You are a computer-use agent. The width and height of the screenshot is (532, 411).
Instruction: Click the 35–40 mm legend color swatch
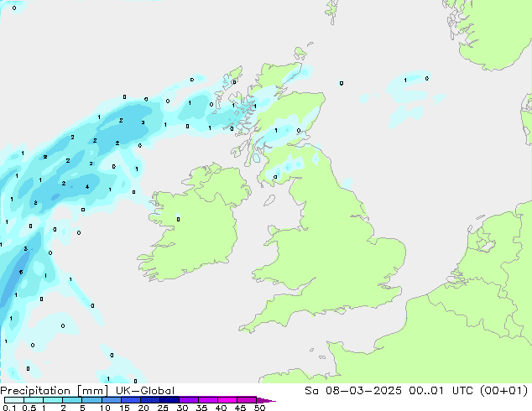point(207,400)
